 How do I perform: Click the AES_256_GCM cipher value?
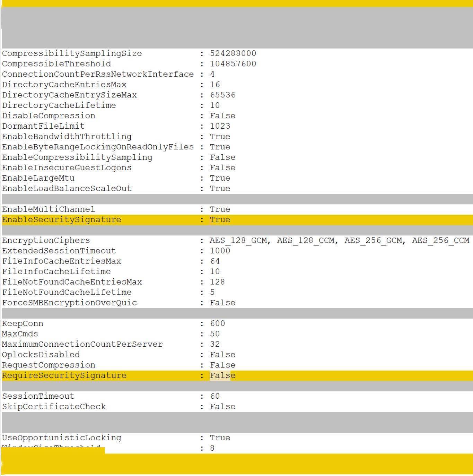point(373,241)
